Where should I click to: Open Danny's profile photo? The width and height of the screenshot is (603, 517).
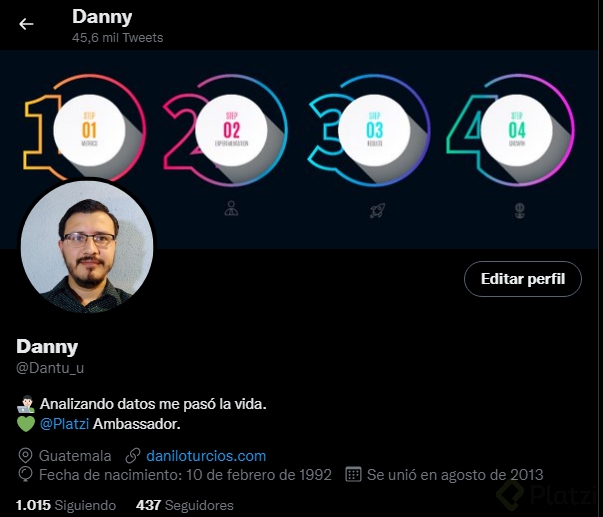87,246
